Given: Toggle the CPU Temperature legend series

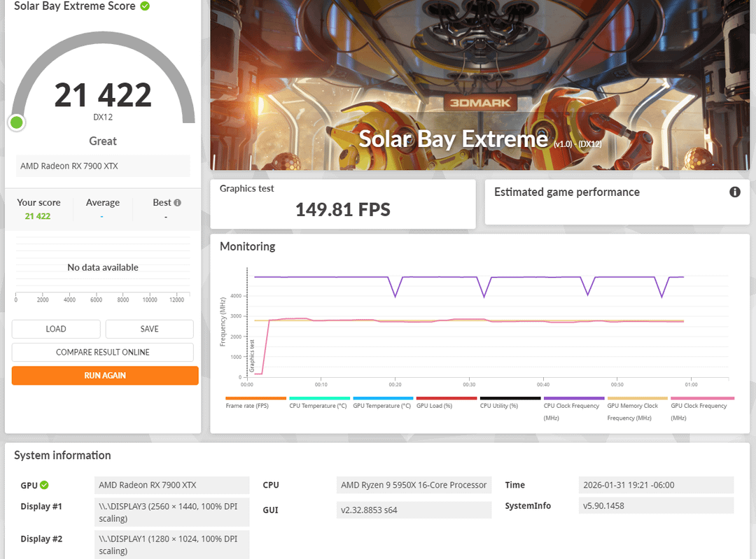Looking at the screenshot, I should (x=318, y=402).
